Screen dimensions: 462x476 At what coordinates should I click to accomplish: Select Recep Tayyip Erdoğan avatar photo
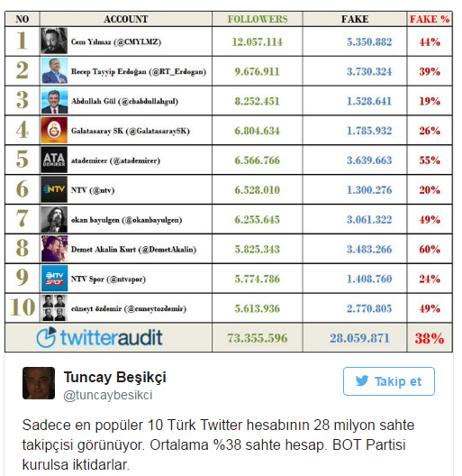tap(54, 70)
